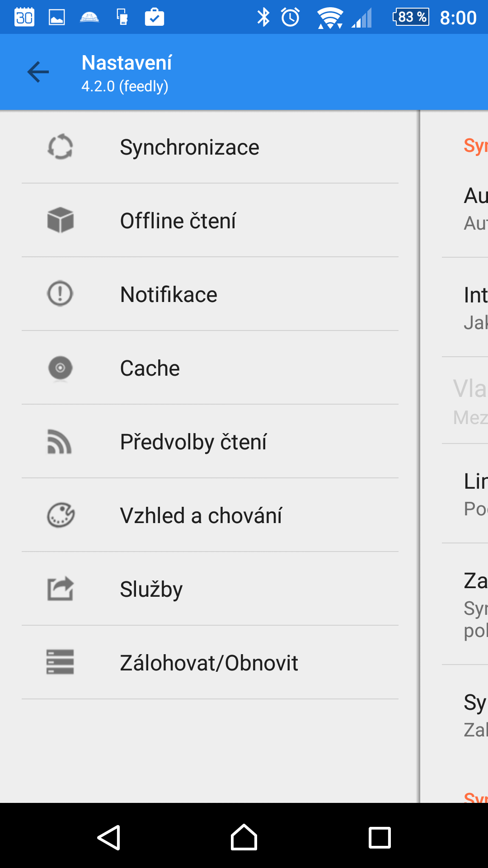
Task: Open Vzhled a chování settings
Action: [x=210, y=515]
